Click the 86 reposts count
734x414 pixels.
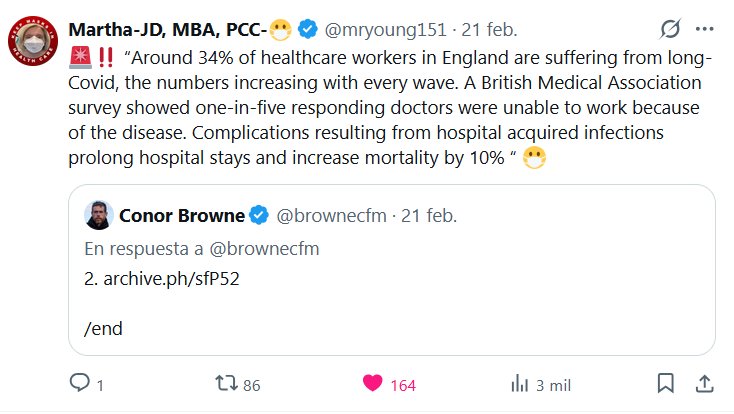coord(251,384)
